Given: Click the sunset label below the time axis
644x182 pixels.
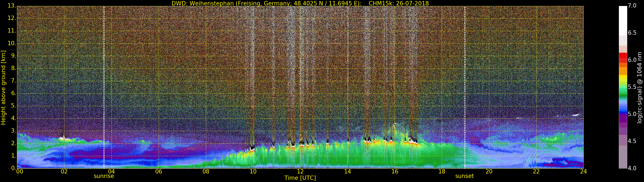Looking at the screenshot, I should [x=464, y=176].
